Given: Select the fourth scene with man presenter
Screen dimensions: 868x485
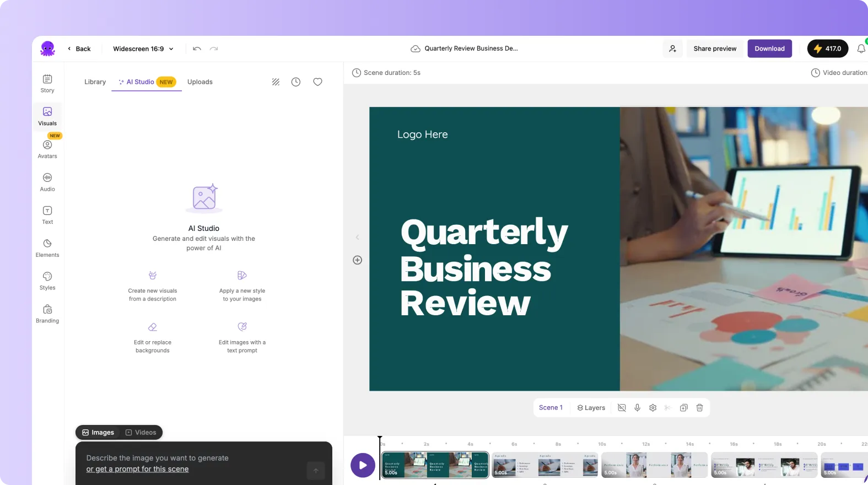Looking at the screenshot, I should coord(764,465).
